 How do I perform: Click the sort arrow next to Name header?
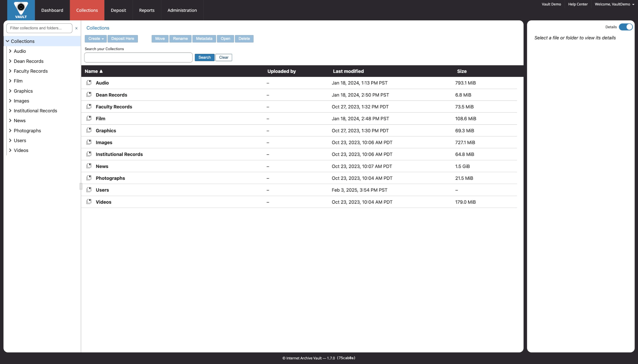101,71
